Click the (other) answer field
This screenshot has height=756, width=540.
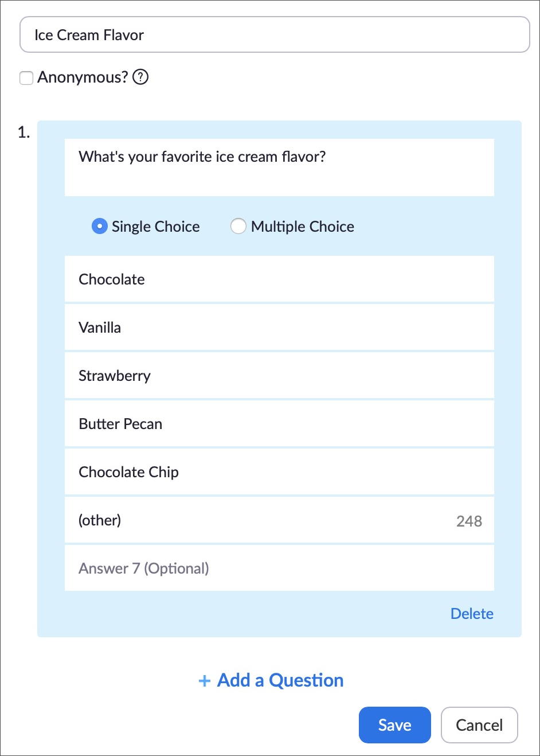tap(279, 520)
